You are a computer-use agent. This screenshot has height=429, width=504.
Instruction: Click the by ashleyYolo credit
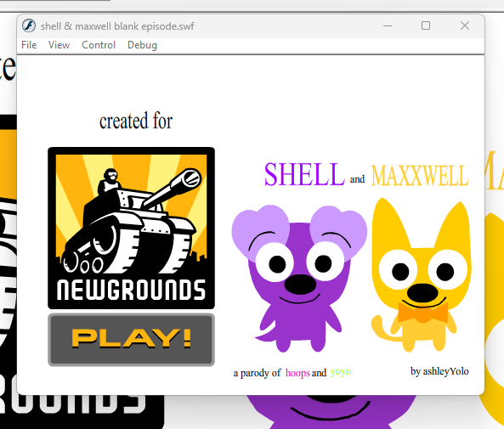pyautogui.click(x=439, y=371)
